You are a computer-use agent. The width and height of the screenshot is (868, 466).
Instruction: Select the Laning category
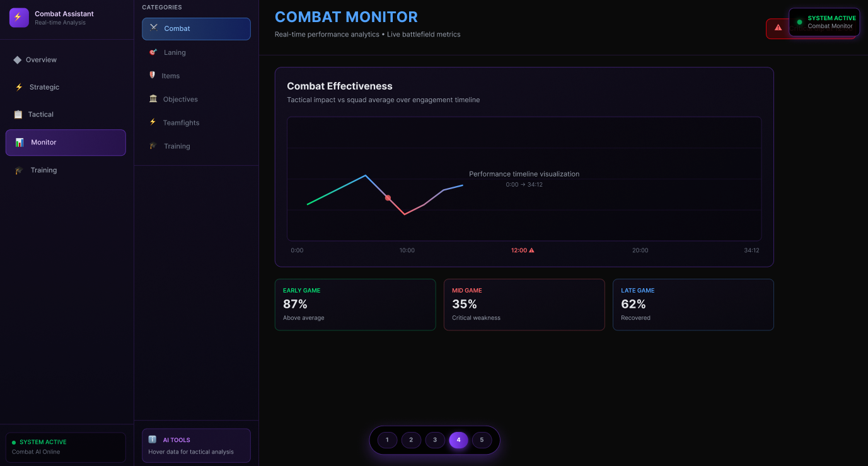click(196, 52)
